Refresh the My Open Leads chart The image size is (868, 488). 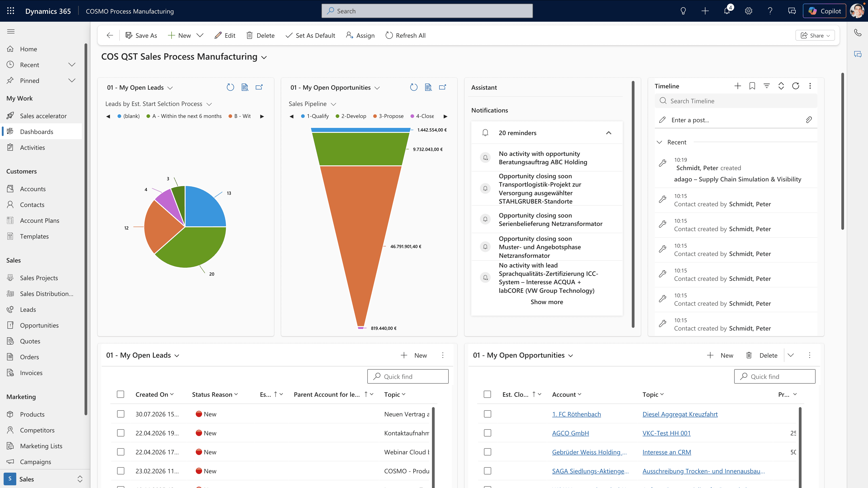click(230, 87)
